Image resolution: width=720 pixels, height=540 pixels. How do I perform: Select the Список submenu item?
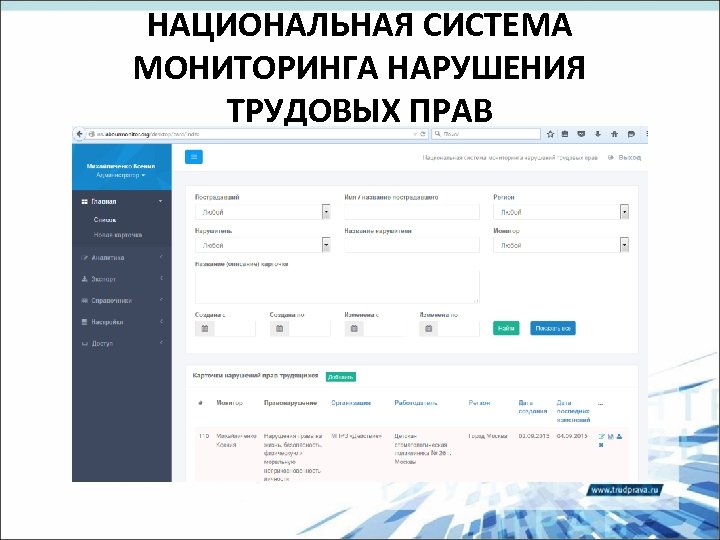[x=105, y=220]
